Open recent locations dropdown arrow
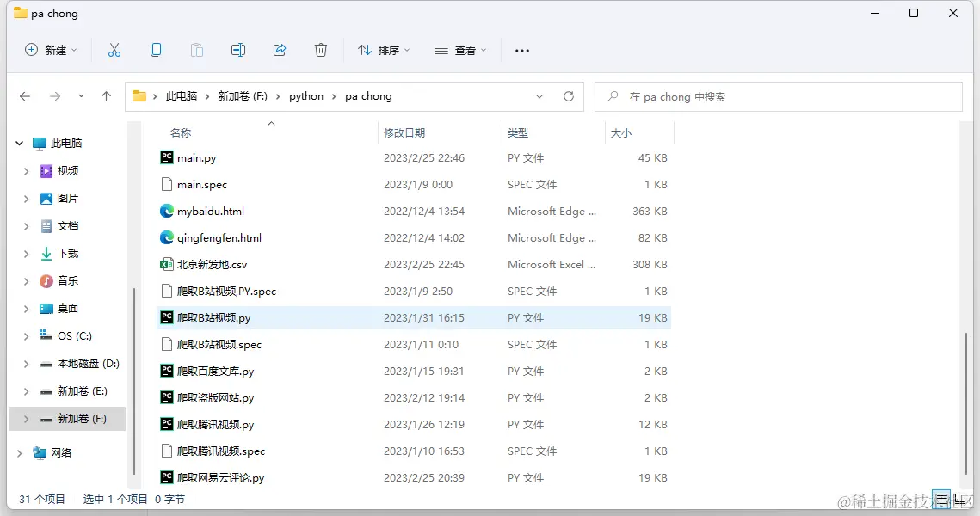The width and height of the screenshot is (980, 516). [81, 96]
